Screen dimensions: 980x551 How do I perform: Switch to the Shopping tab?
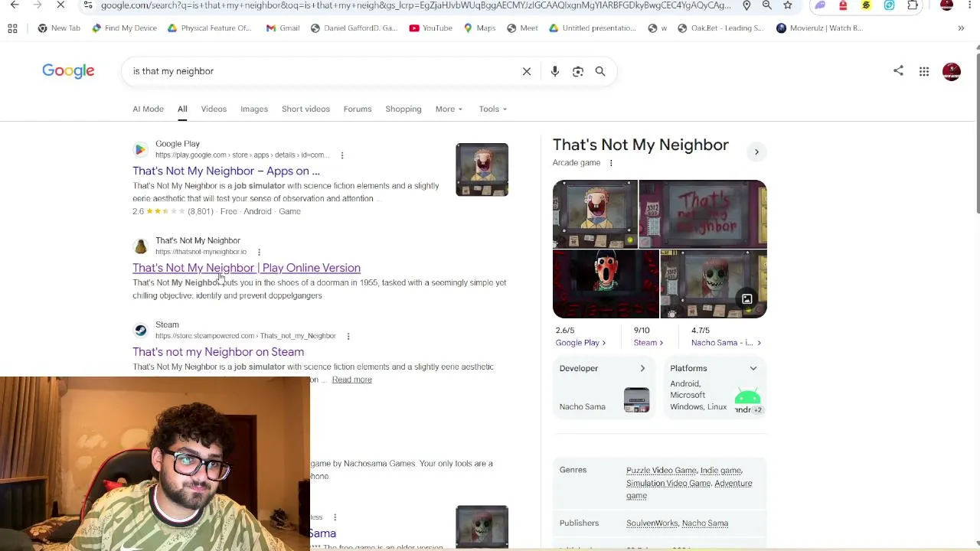(x=403, y=109)
